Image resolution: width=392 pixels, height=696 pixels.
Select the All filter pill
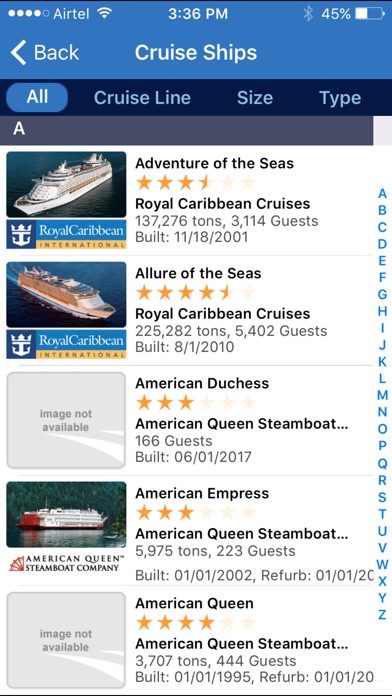coord(37,97)
